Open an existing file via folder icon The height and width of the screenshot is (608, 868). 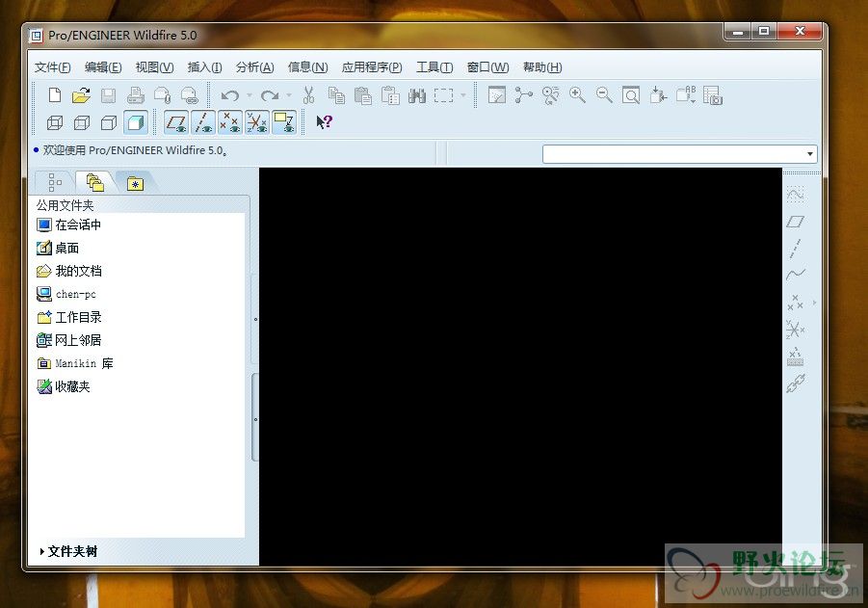point(81,95)
